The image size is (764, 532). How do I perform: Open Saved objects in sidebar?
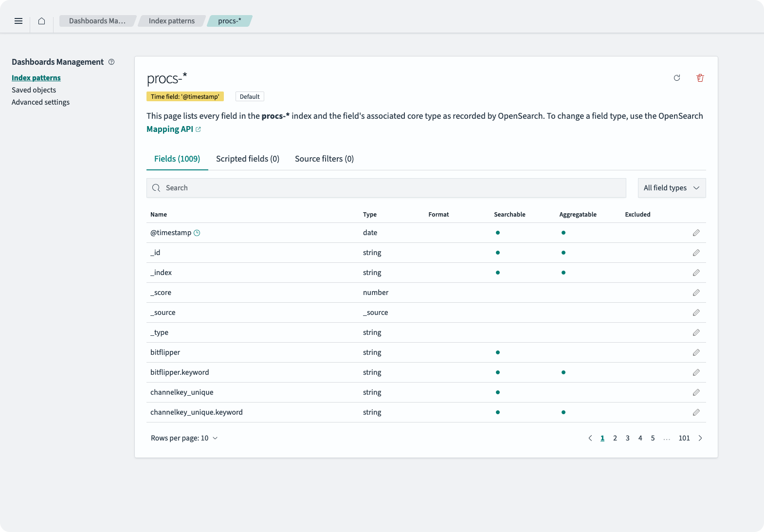(x=34, y=90)
